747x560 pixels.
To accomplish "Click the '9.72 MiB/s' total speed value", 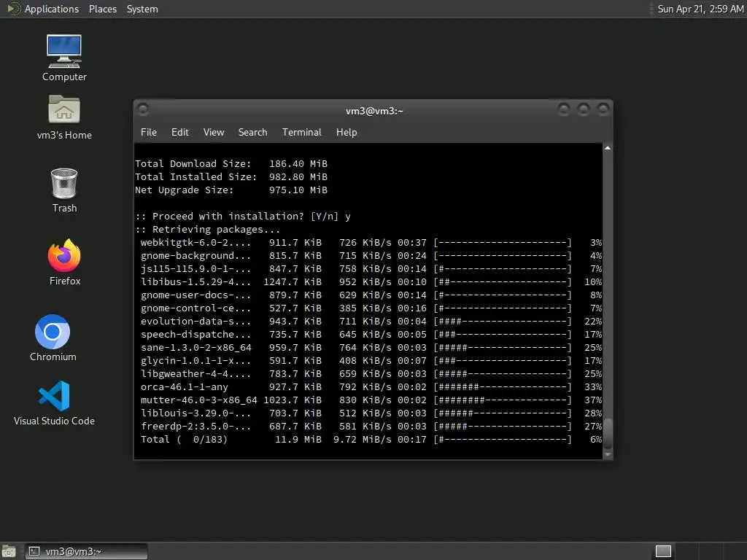I will coord(362,440).
